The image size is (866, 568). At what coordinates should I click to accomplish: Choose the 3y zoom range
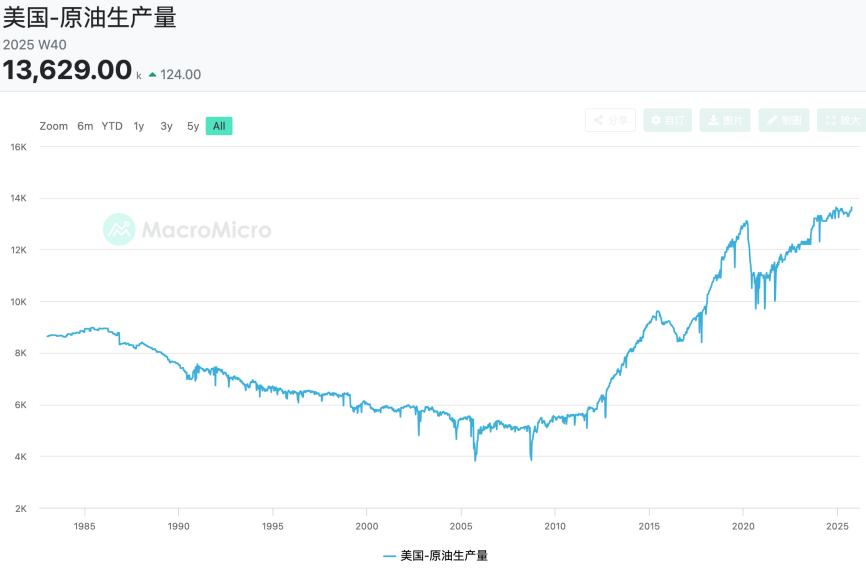tap(166, 126)
